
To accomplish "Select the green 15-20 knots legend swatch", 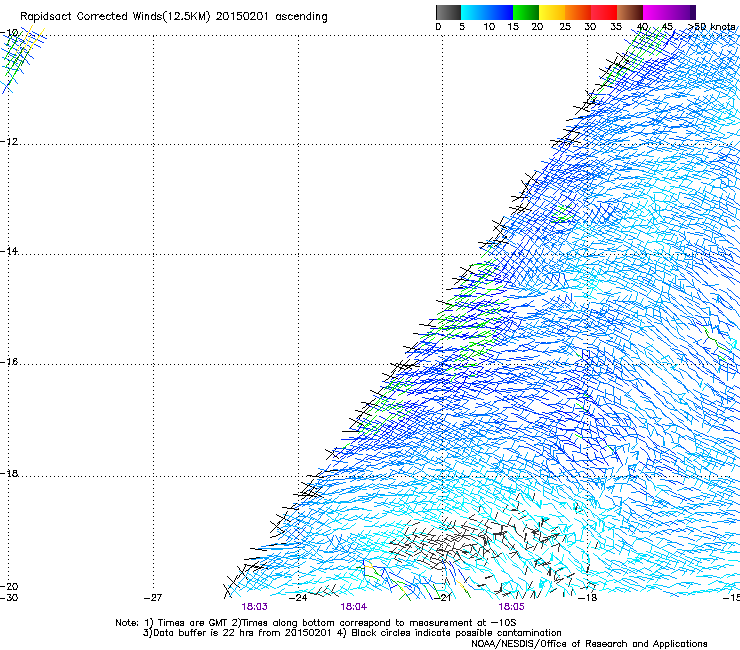I will pyautogui.click(x=526, y=12).
